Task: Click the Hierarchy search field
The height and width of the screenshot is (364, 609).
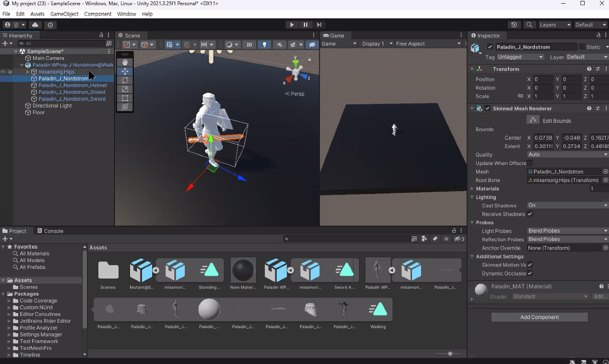Action: click(x=62, y=43)
